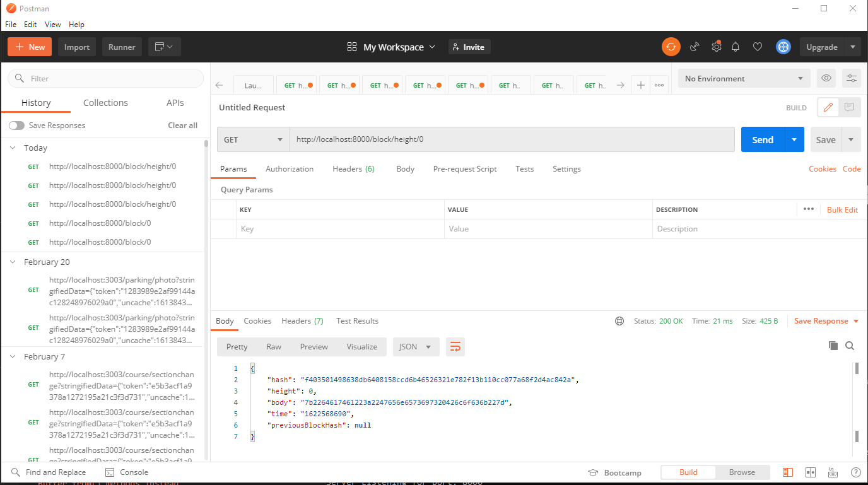Toggle Save Responses switch
Image resolution: width=868 pixels, height=485 pixels.
[16, 126]
